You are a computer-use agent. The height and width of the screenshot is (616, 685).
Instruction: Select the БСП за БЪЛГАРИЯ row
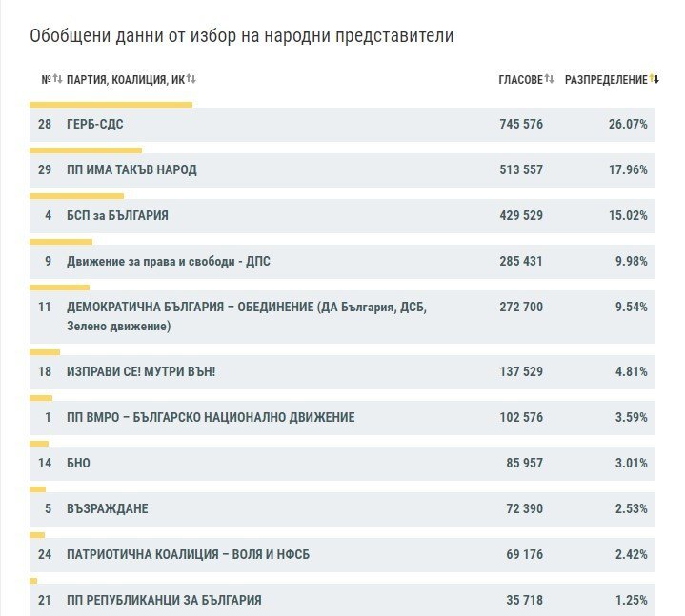point(343,216)
